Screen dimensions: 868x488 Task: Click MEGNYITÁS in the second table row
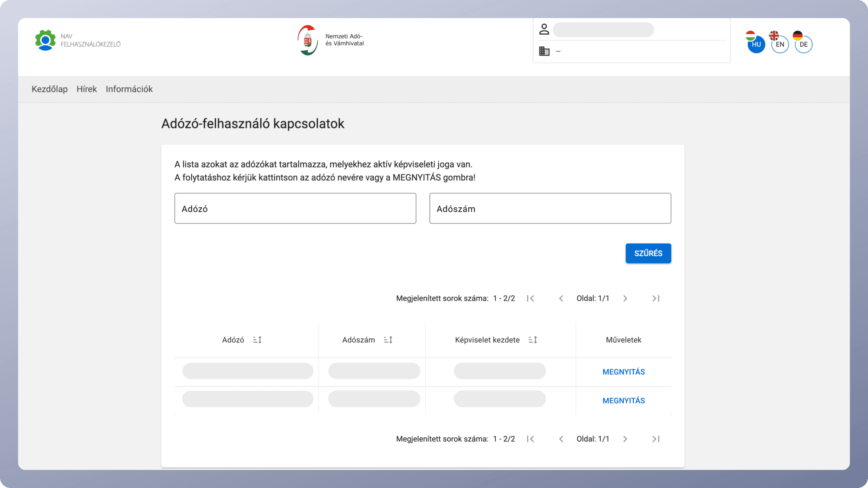coord(624,400)
